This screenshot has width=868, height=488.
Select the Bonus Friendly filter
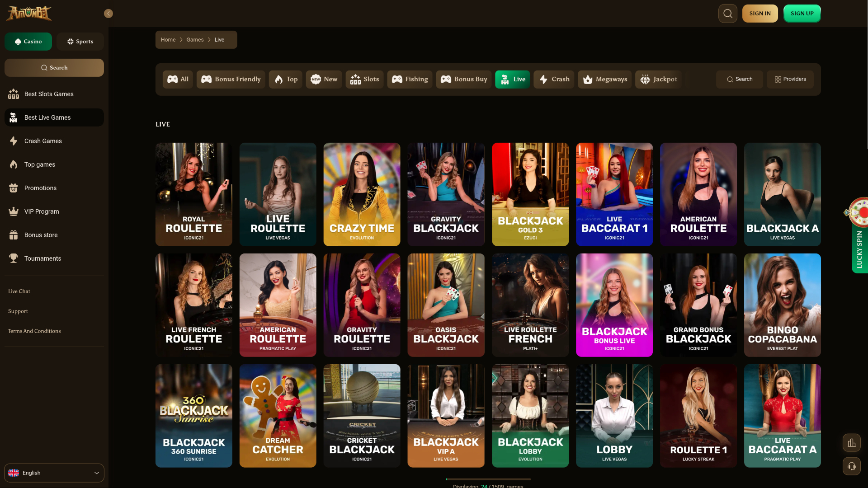[231, 80]
